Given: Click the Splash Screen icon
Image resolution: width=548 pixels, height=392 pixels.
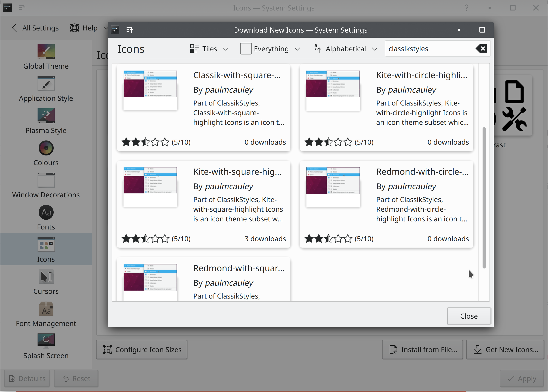Looking at the screenshot, I should [46, 342].
